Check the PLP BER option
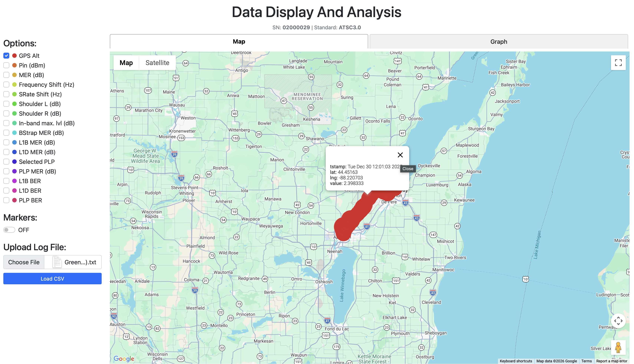Image resolution: width=634 pixels, height=364 pixels. 6,200
